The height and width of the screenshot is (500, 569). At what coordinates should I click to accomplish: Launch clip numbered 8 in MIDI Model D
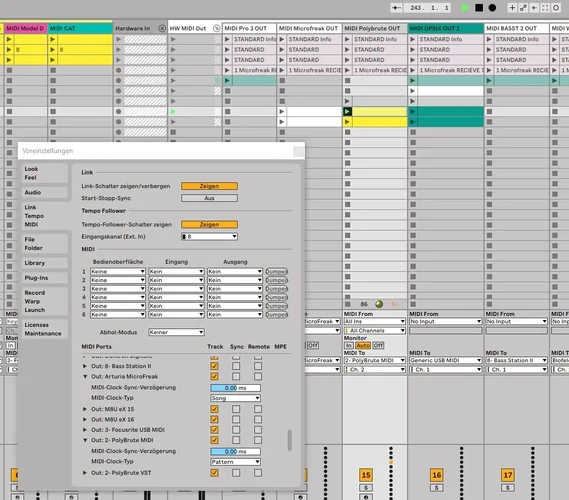[9, 49]
